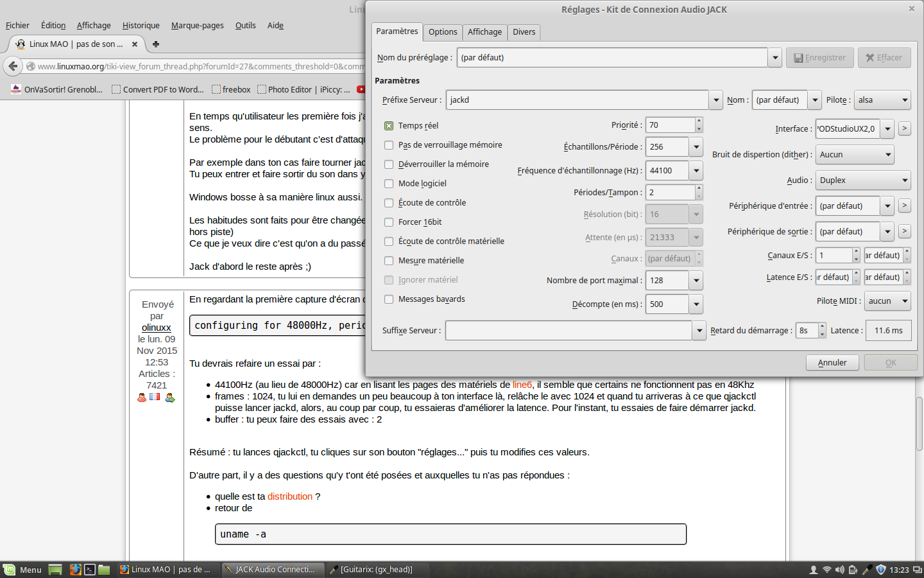Enable Mesure matérielle checkbox
The width and height of the screenshot is (924, 578).
tap(389, 261)
